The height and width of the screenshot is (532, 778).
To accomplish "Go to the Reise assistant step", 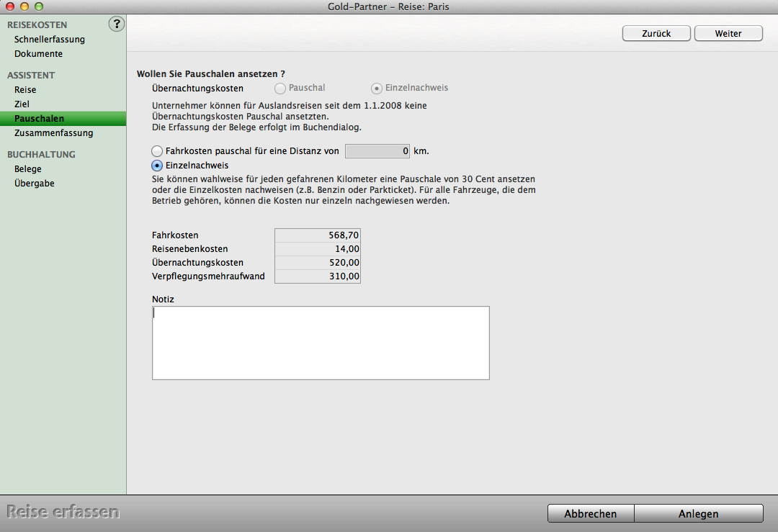I will [25, 90].
